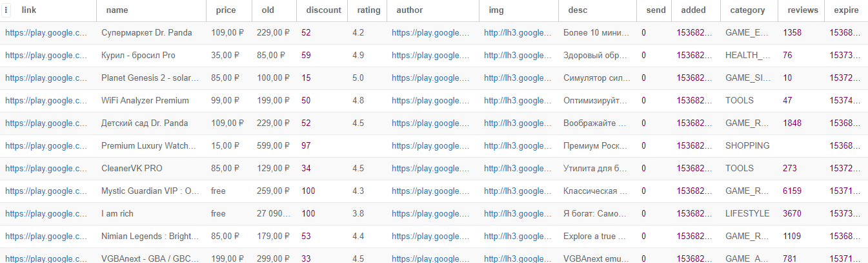The width and height of the screenshot is (868, 263).
Task: Select the name cell Mystic Guardian VIP
Action: [x=150, y=191]
